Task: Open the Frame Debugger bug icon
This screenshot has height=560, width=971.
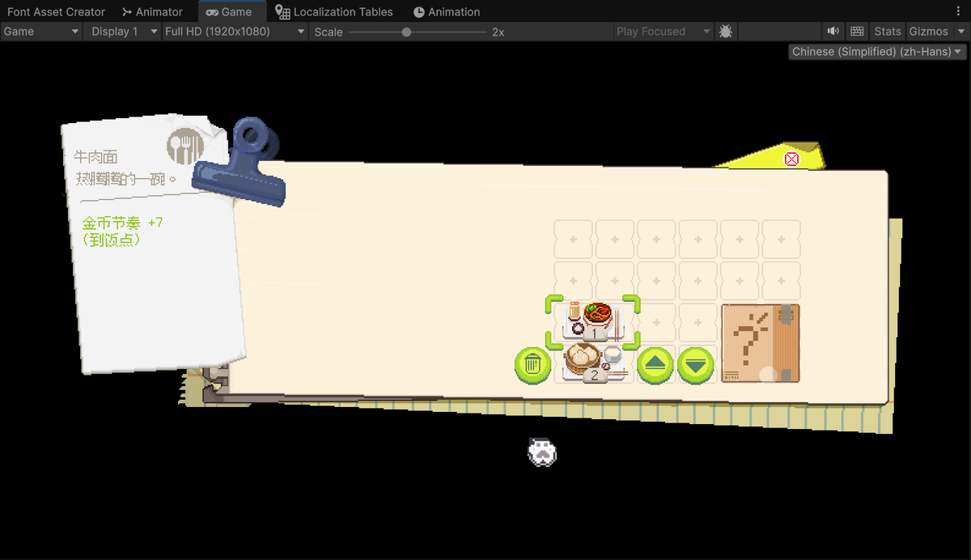Action: (726, 32)
